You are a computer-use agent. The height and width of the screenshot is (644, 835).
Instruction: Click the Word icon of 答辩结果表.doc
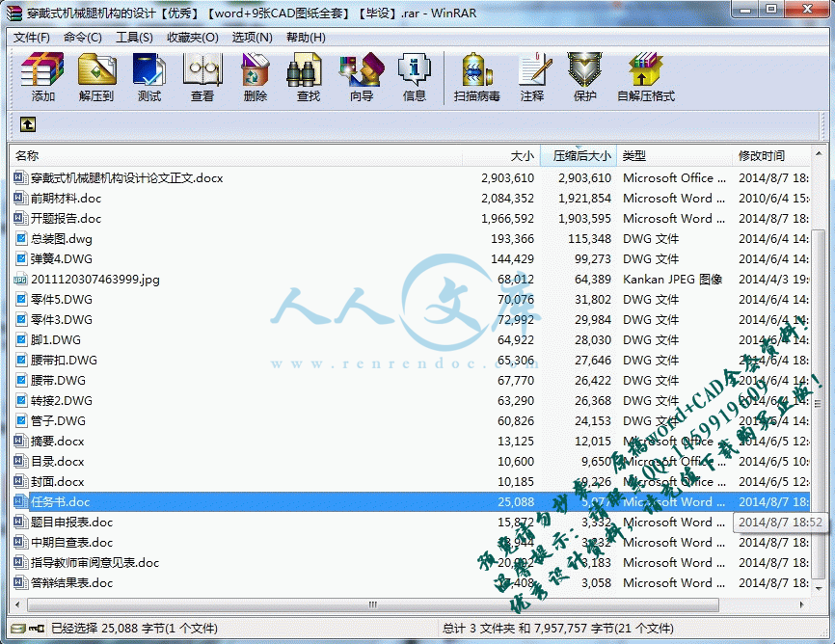[x=20, y=582]
